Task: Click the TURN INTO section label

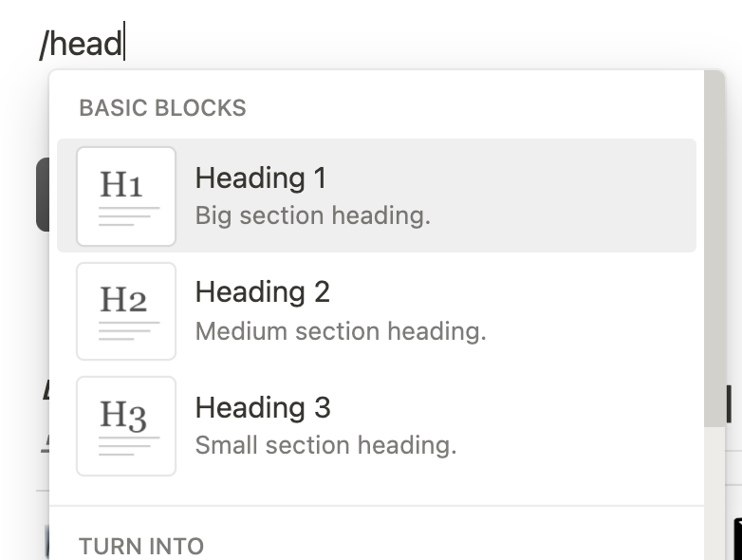Action: [141, 547]
